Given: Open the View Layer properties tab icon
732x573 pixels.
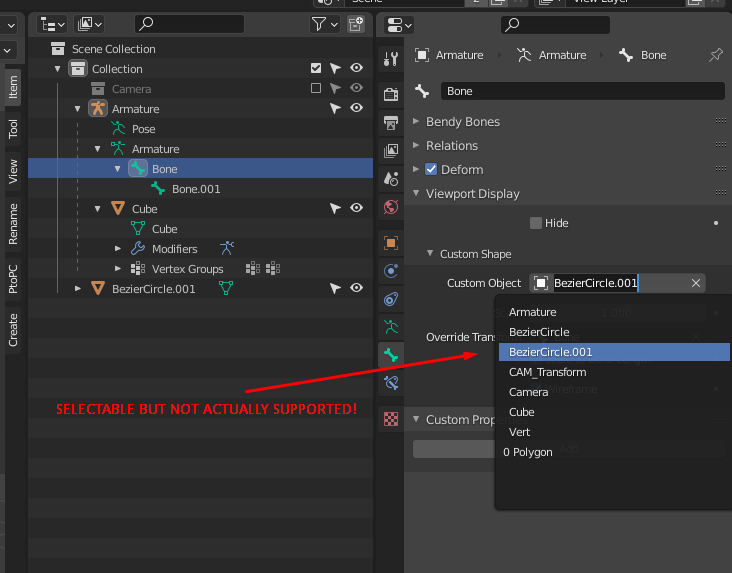Looking at the screenshot, I should tap(391, 150).
